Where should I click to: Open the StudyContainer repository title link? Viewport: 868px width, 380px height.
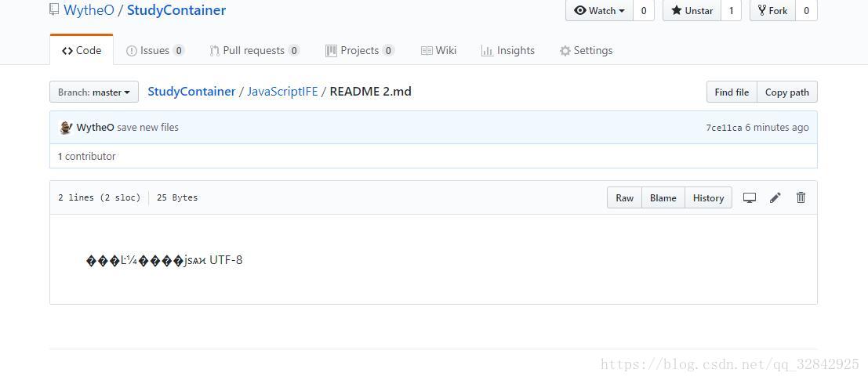(176, 10)
